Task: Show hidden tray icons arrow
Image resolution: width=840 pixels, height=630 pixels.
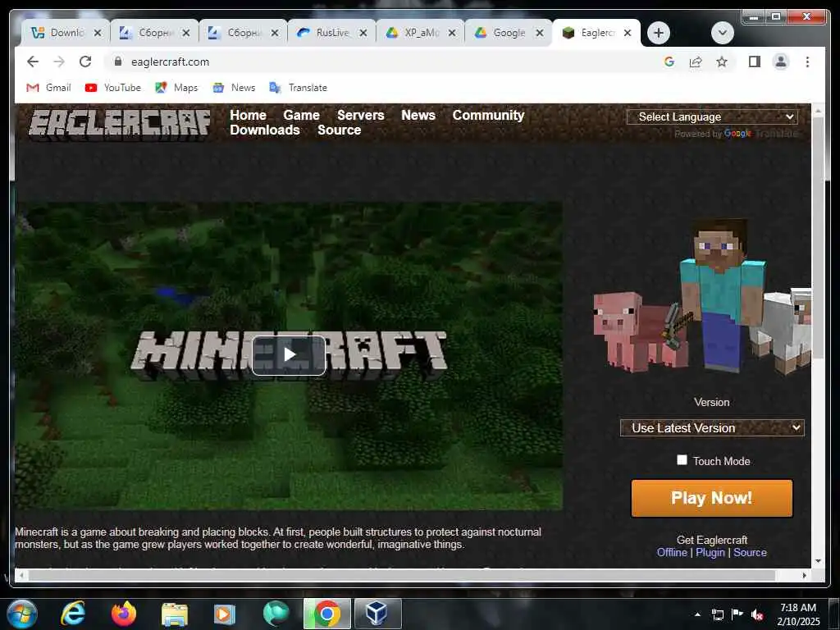Action: [x=697, y=614]
